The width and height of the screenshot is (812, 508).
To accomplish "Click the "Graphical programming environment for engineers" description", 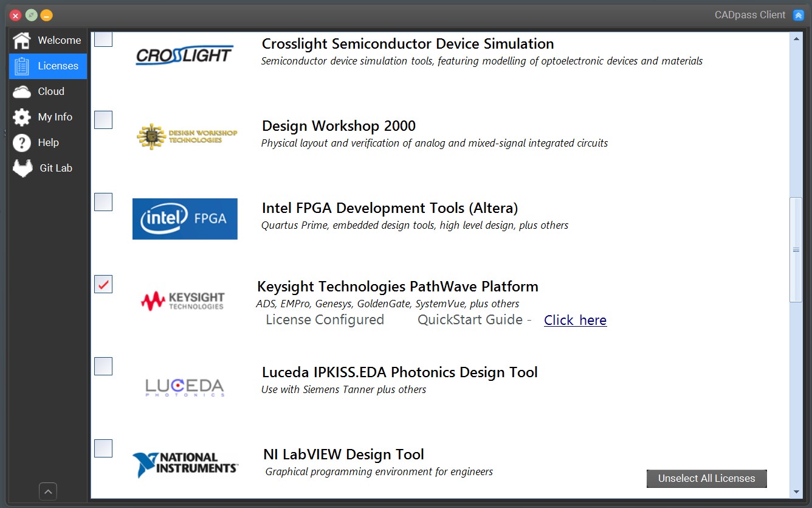I will pyautogui.click(x=379, y=471).
